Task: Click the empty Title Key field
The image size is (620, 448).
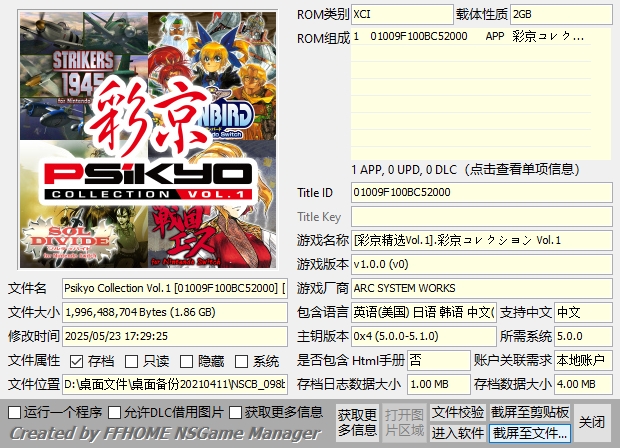Action: point(482,217)
